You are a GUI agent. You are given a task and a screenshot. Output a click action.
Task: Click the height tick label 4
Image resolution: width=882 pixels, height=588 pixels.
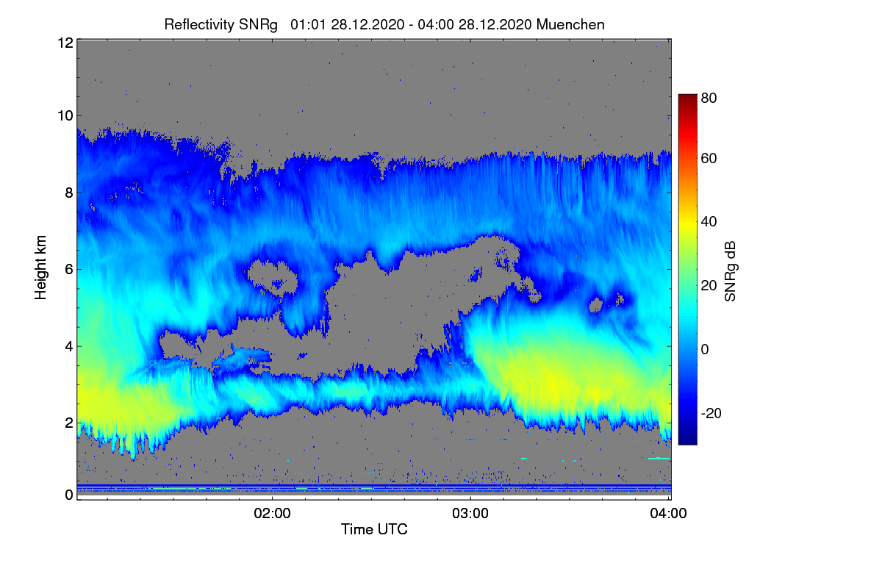[68, 346]
